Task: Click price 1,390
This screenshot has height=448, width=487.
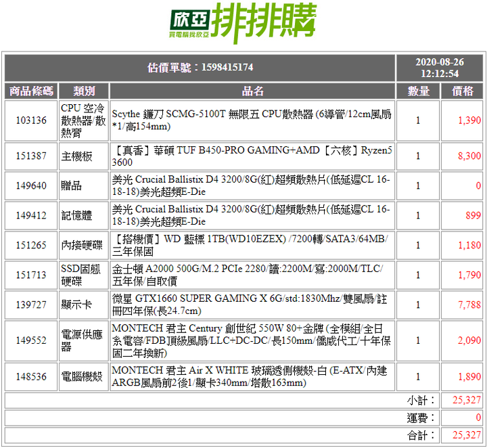Action: pyautogui.click(x=469, y=120)
